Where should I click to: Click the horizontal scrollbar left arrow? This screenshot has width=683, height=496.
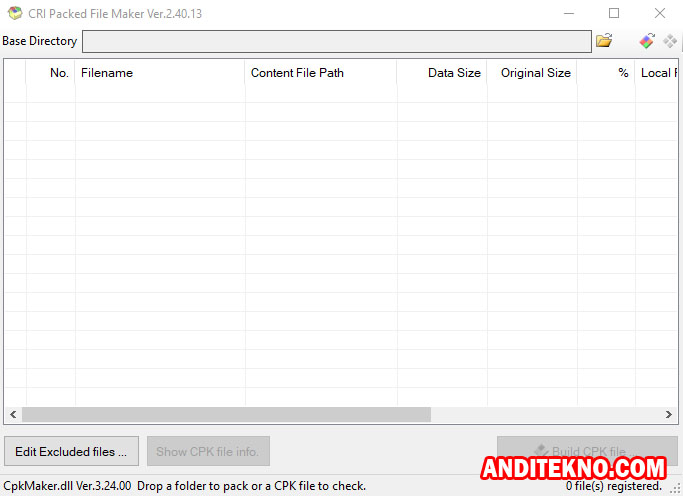pos(13,414)
